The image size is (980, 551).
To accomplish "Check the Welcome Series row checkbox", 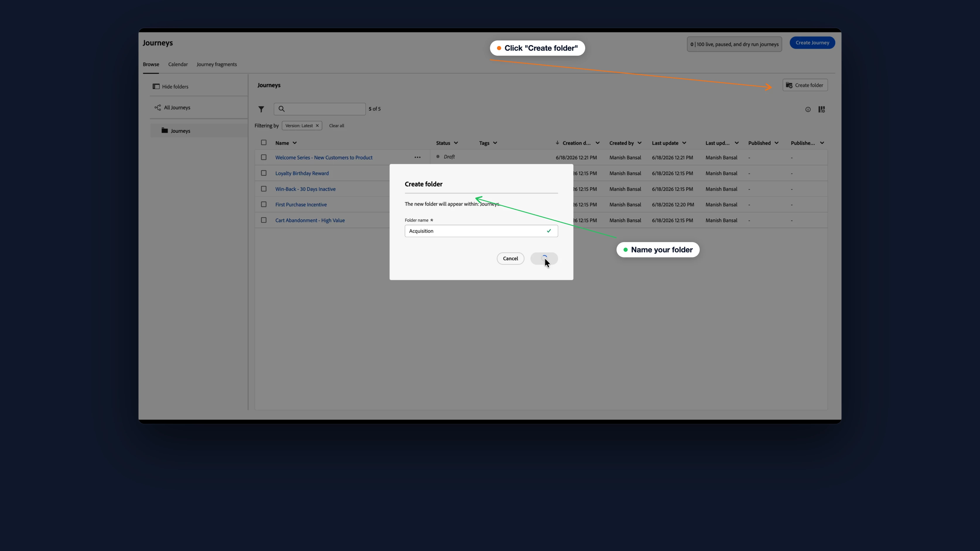I will [264, 157].
